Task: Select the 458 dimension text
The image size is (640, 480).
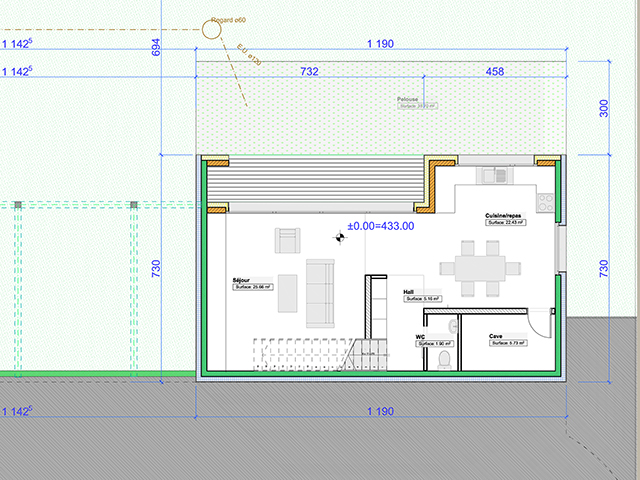Action: click(495, 71)
